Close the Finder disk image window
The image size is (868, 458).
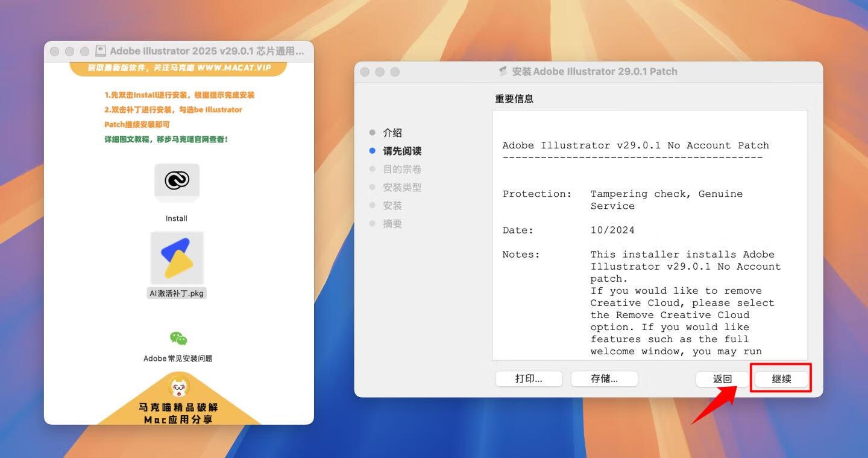coord(54,51)
